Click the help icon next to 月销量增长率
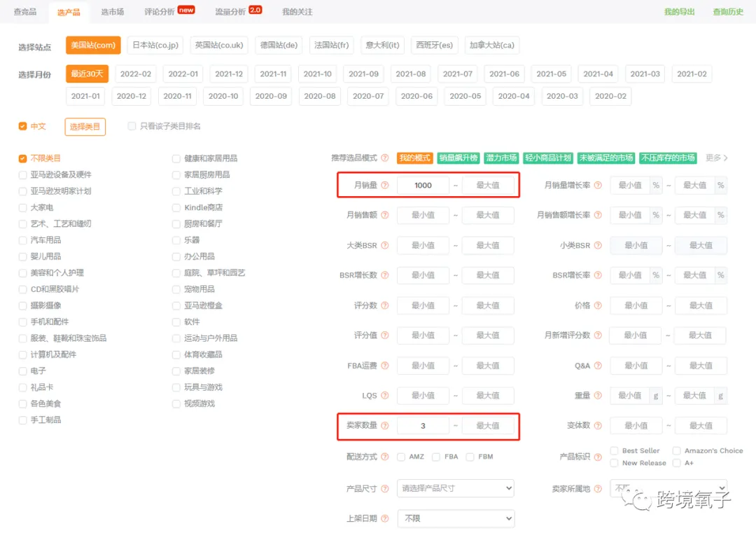This screenshot has height=533, width=756. (598, 185)
